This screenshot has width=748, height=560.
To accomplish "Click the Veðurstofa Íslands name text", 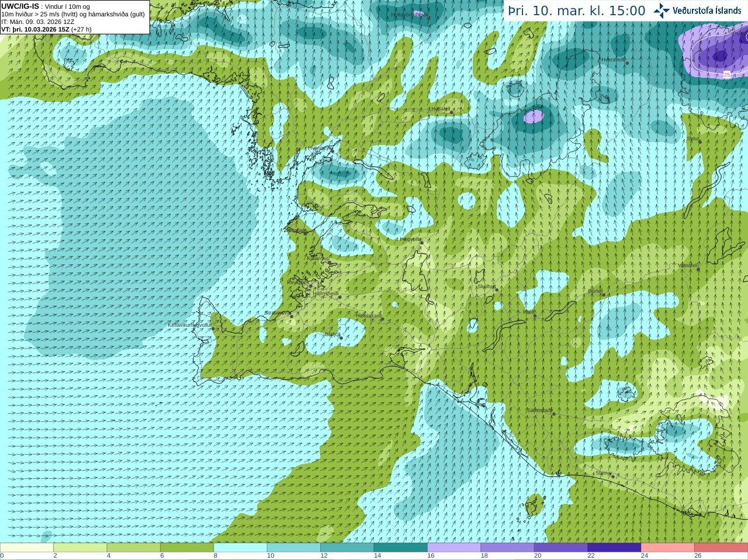I will pyautogui.click(x=707, y=11).
